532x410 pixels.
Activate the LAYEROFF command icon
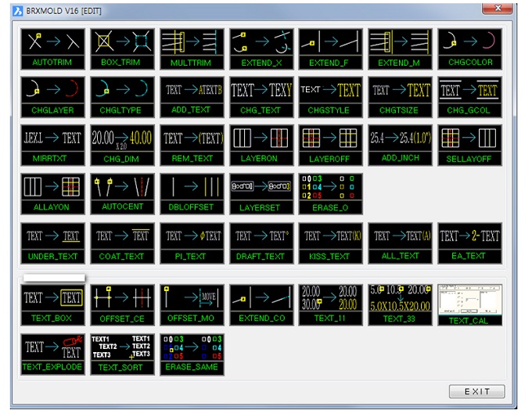point(331,146)
